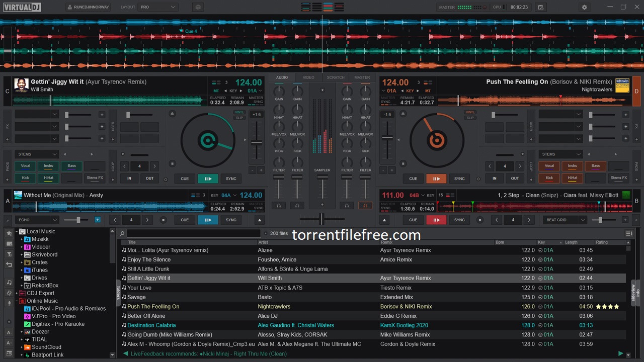Play or pause deck B red button
This screenshot has height=362, width=644.
pos(436,220)
